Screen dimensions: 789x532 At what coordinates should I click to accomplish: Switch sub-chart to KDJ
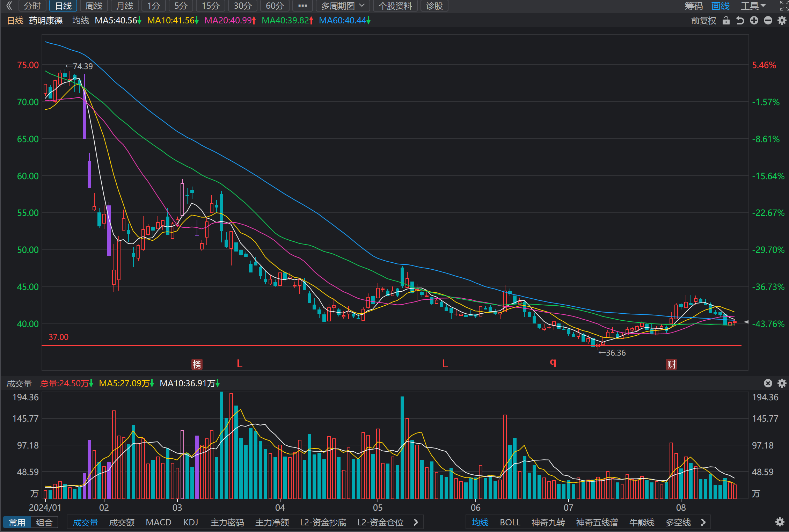coord(191,522)
